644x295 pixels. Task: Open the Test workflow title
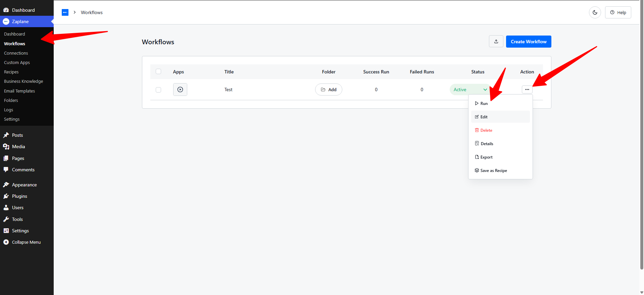point(229,90)
